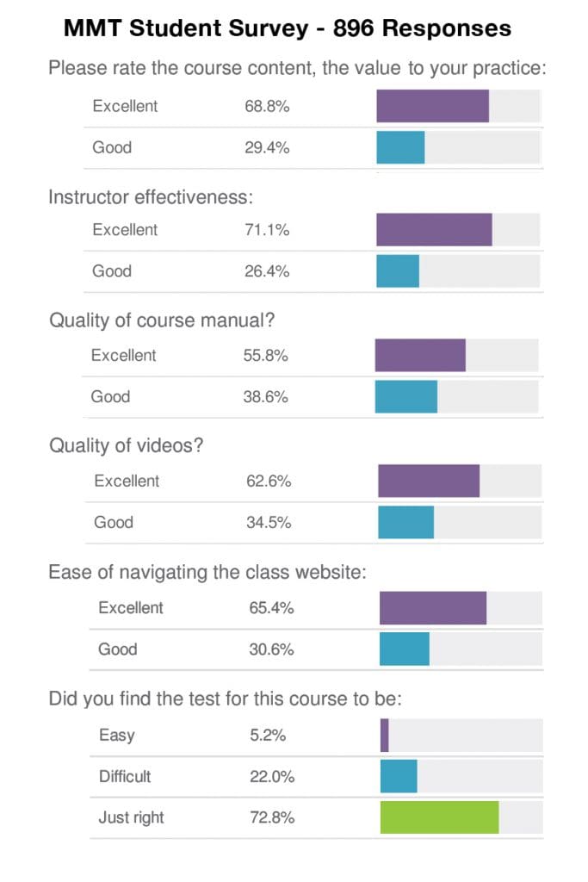
Task: Click the green Just right bar
Action: click(439, 817)
